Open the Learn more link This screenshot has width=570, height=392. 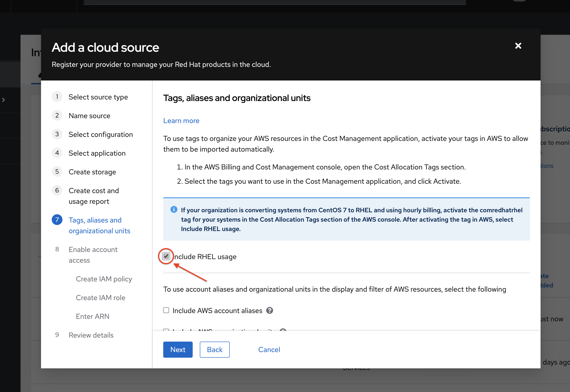[181, 121]
